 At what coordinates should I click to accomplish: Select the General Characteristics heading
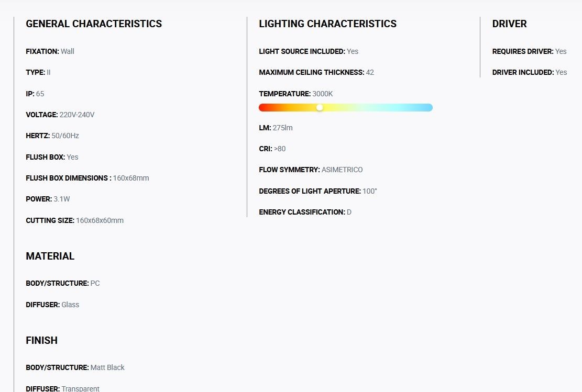(94, 24)
